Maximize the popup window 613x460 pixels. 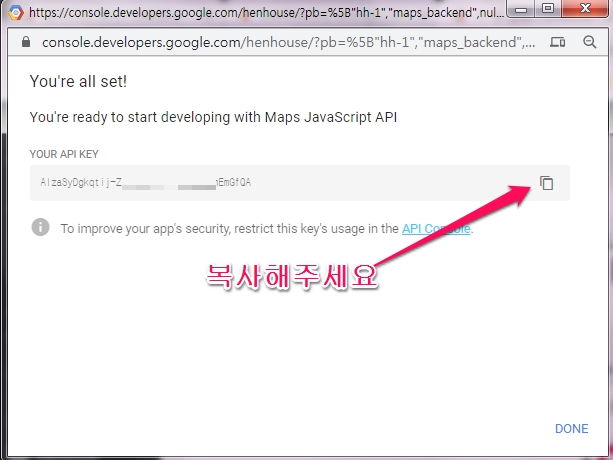pyautogui.click(x=548, y=9)
